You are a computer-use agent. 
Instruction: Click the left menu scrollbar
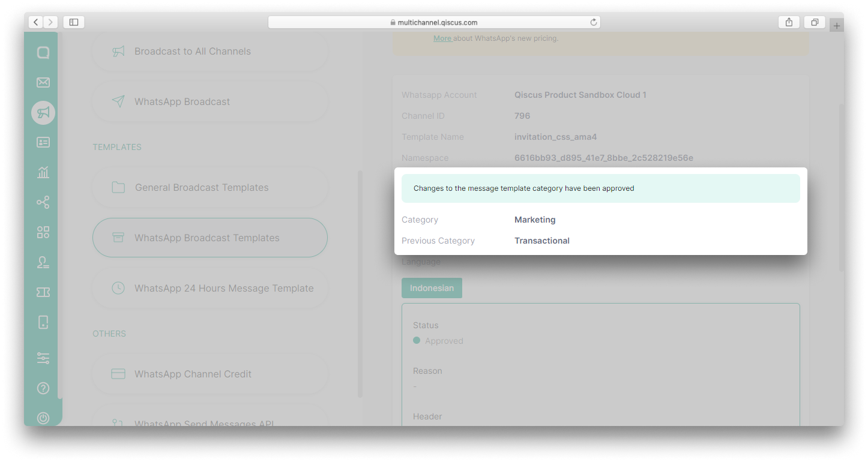click(360, 283)
